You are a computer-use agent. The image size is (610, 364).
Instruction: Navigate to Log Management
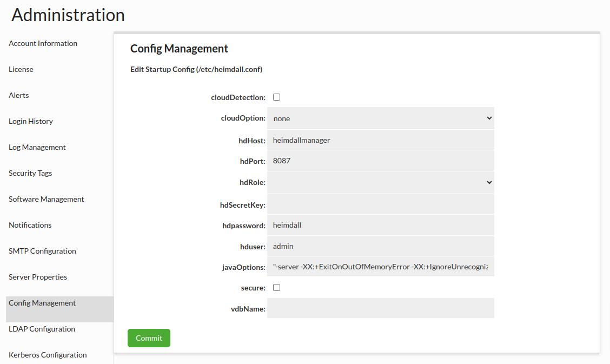[37, 147]
